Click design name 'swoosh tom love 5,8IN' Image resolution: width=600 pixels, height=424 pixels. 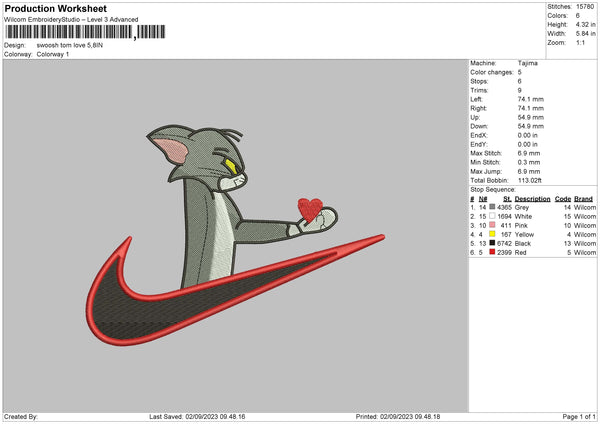tap(70, 45)
